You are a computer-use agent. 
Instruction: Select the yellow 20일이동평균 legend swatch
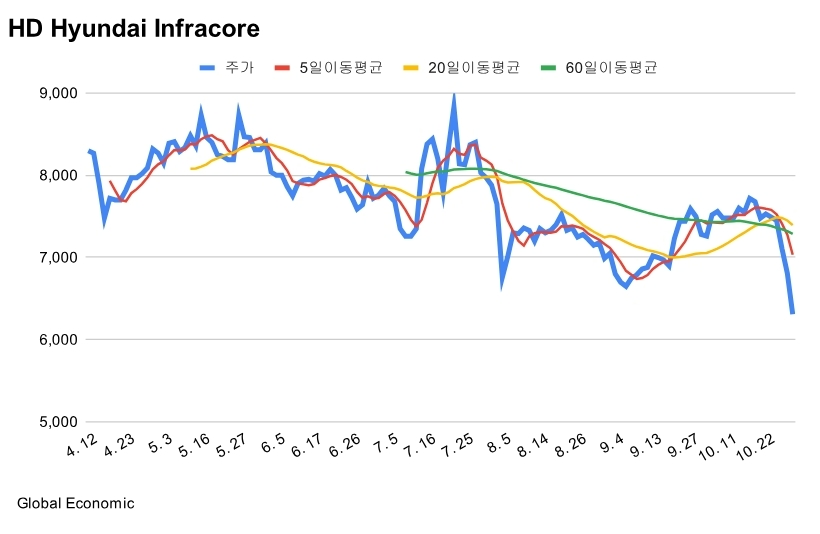coord(411,67)
